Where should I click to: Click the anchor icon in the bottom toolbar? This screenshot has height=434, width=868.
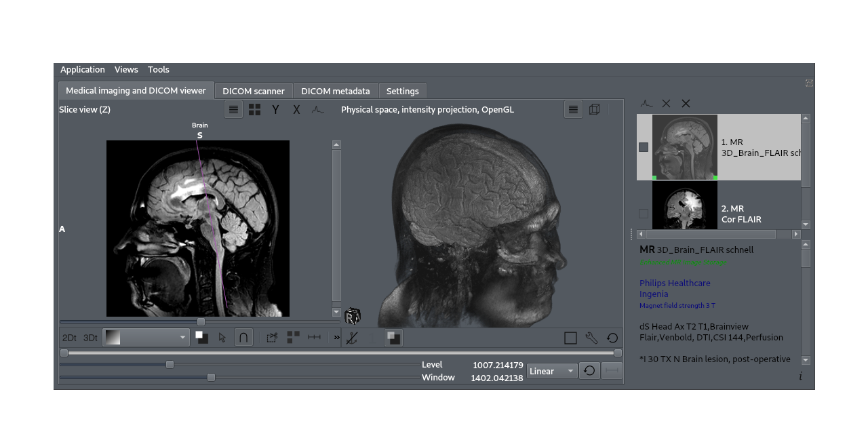click(351, 338)
